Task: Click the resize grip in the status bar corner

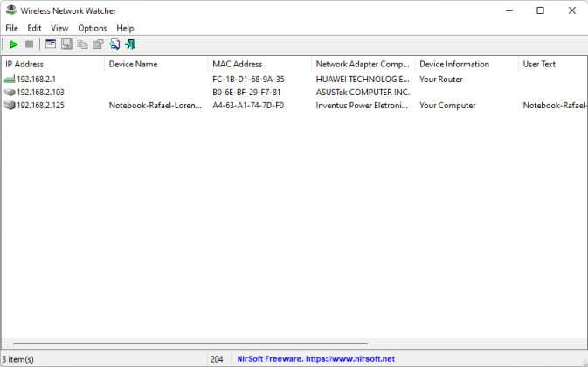Action: pyautogui.click(x=584, y=362)
